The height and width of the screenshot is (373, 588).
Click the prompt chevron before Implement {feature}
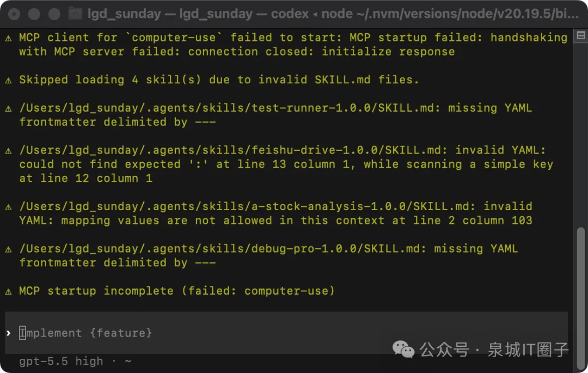(x=9, y=333)
